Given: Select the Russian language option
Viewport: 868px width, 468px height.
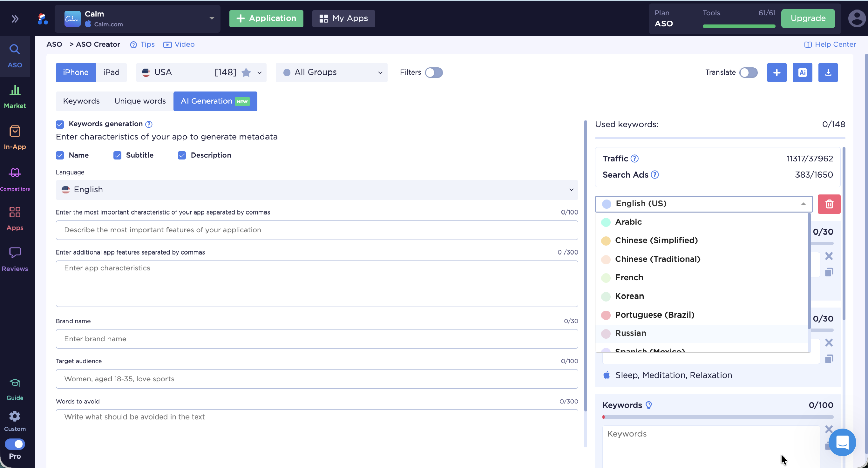Looking at the screenshot, I should coord(631,333).
